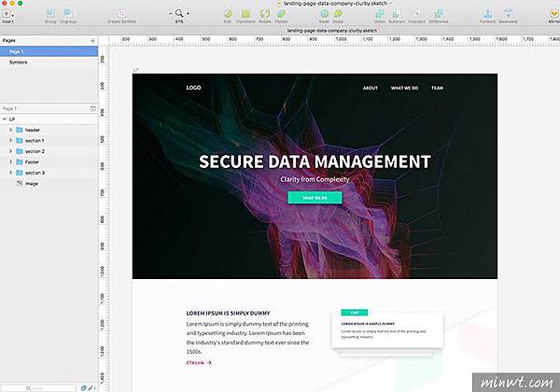
Task: Select the image layer
Action: pos(49,184)
